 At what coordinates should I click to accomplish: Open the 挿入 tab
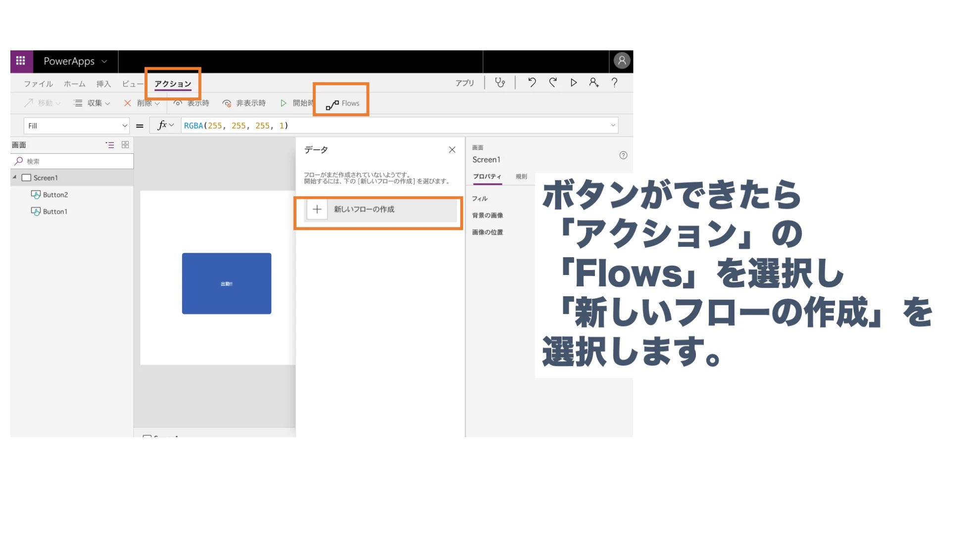coord(103,84)
